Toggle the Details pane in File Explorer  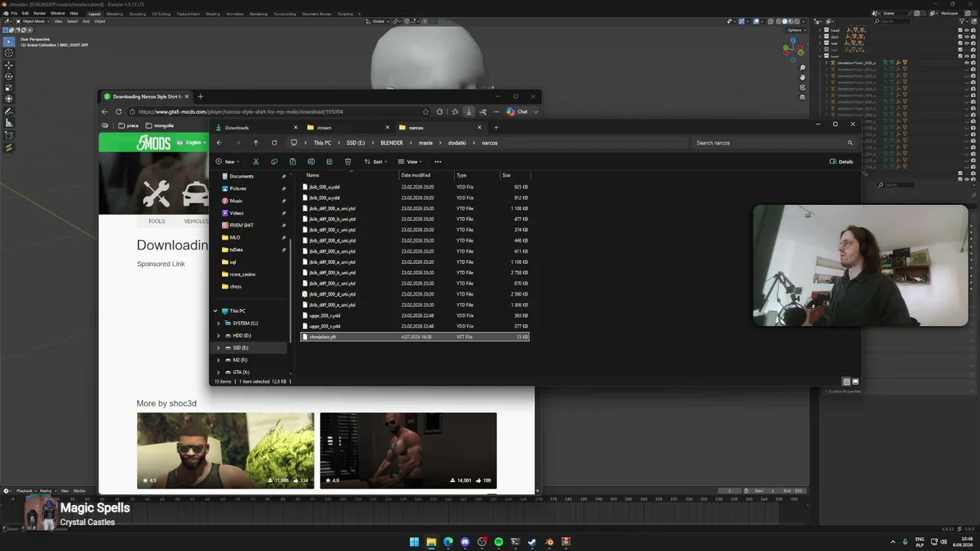(x=841, y=161)
